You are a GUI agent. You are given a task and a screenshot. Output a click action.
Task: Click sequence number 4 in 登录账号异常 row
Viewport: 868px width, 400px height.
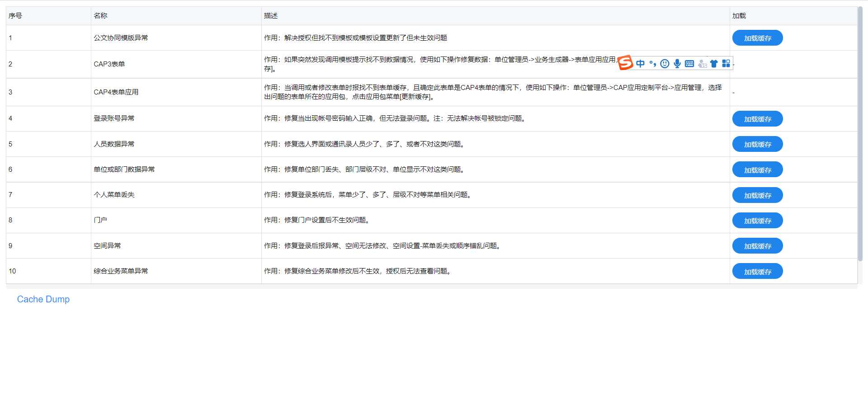point(10,118)
